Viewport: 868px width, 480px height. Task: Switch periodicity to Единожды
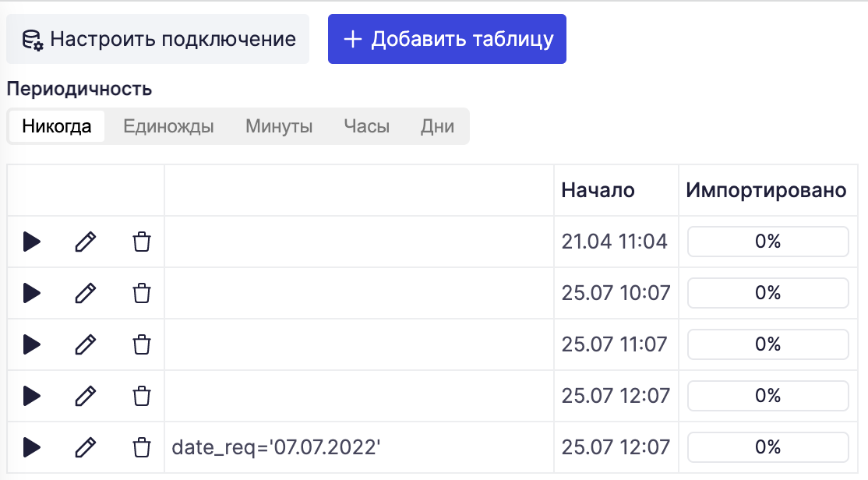[168, 126]
